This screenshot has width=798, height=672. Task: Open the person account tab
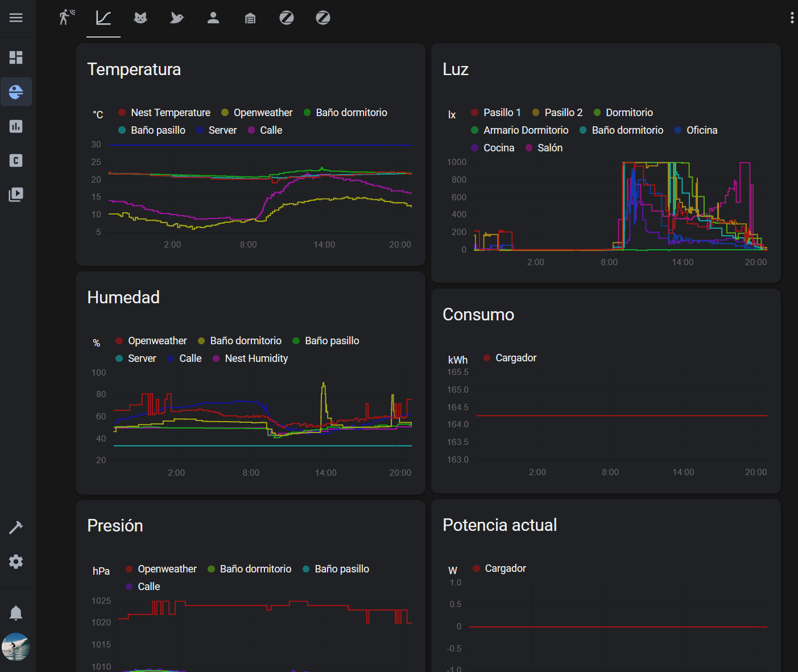[x=213, y=18]
